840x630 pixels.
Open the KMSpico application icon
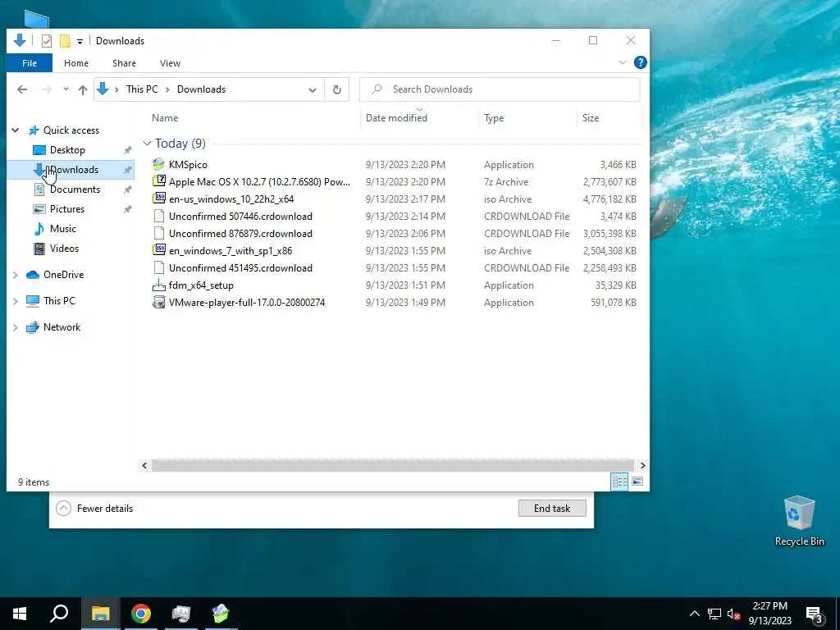pyautogui.click(x=158, y=164)
